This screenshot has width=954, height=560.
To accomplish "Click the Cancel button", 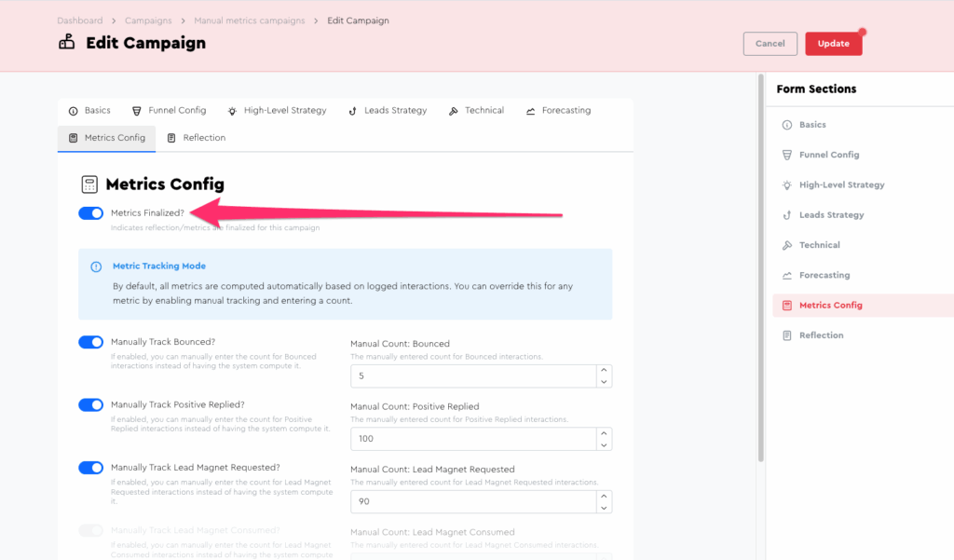I will point(770,44).
